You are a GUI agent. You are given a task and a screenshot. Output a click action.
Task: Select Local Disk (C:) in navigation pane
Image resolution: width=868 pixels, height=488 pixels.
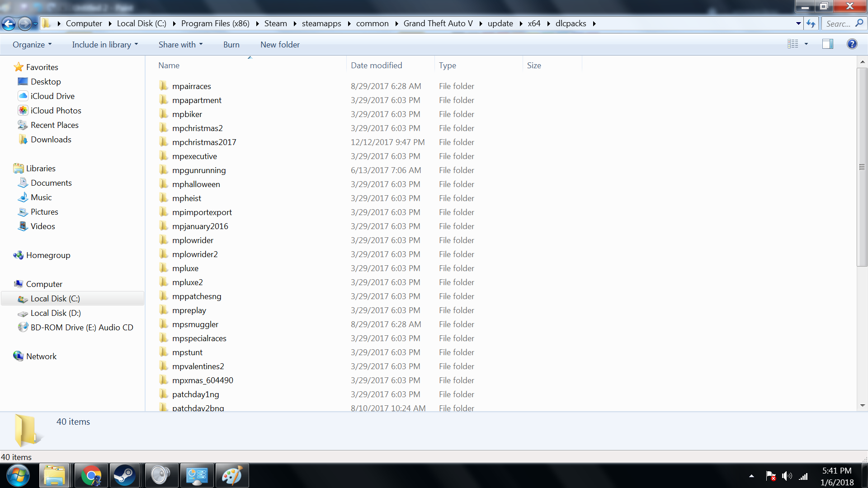[x=72, y=298]
